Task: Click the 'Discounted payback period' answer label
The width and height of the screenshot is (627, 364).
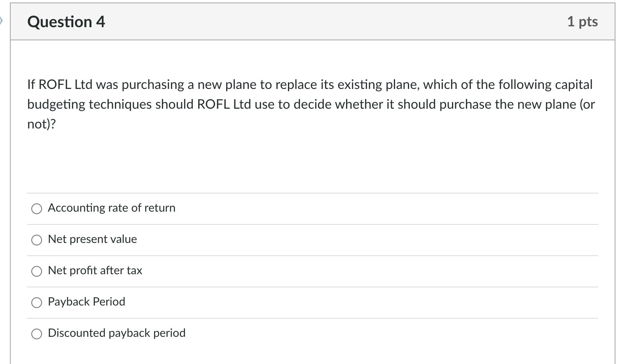Action: coord(117,333)
